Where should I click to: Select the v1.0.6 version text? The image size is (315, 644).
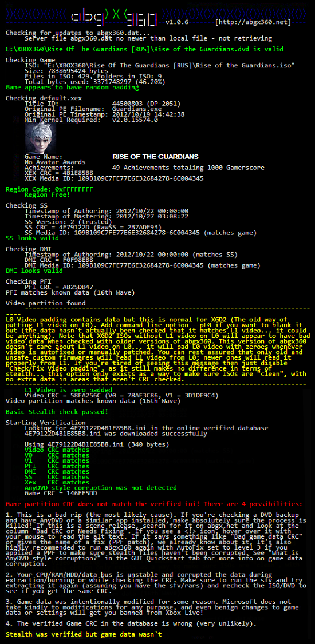coord(177,22)
